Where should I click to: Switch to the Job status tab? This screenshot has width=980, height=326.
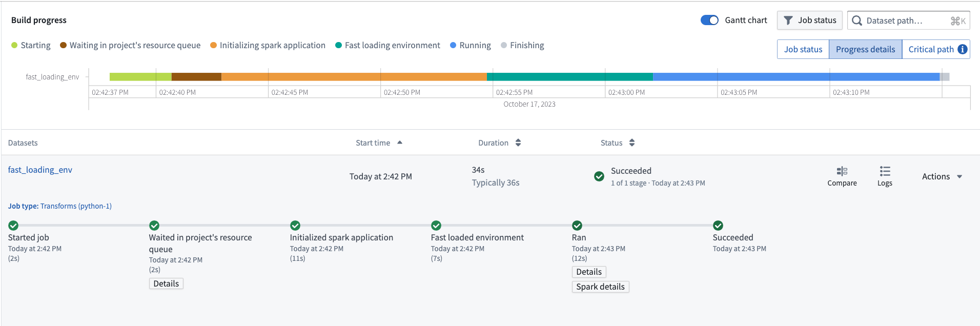pos(803,49)
